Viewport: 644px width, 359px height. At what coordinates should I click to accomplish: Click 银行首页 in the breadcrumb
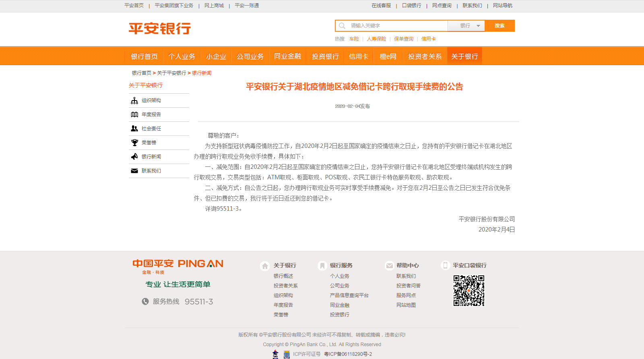point(142,73)
